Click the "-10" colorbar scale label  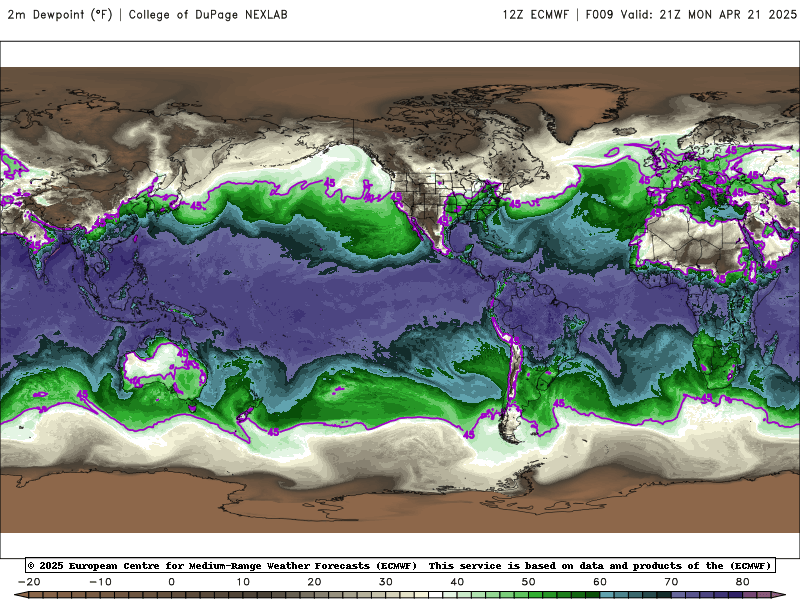(100, 582)
